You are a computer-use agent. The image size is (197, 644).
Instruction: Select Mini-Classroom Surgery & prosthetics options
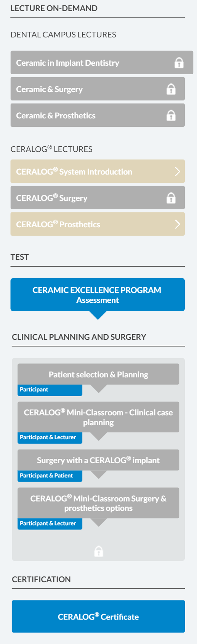[x=98, y=503]
